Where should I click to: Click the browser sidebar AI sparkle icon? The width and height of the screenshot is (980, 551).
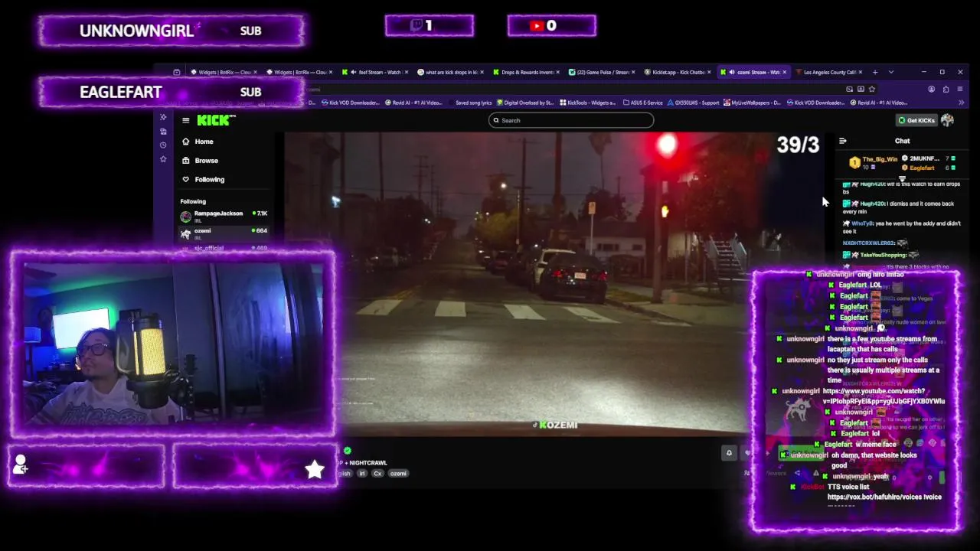(x=163, y=117)
